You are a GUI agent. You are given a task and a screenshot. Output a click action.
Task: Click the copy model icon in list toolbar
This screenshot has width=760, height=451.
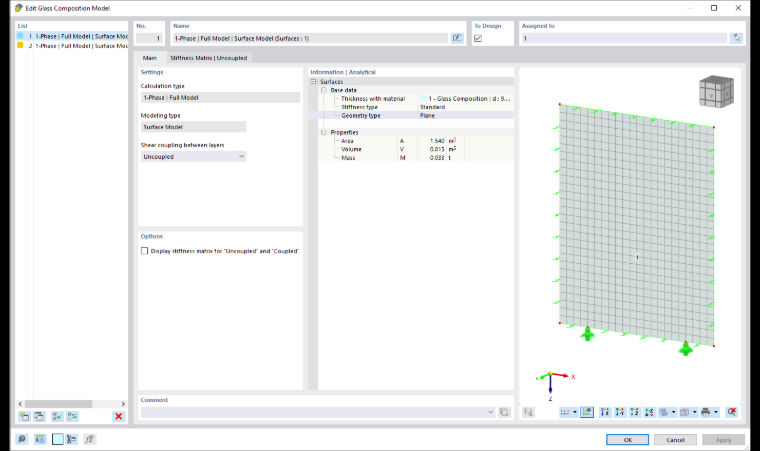click(x=39, y=416)
